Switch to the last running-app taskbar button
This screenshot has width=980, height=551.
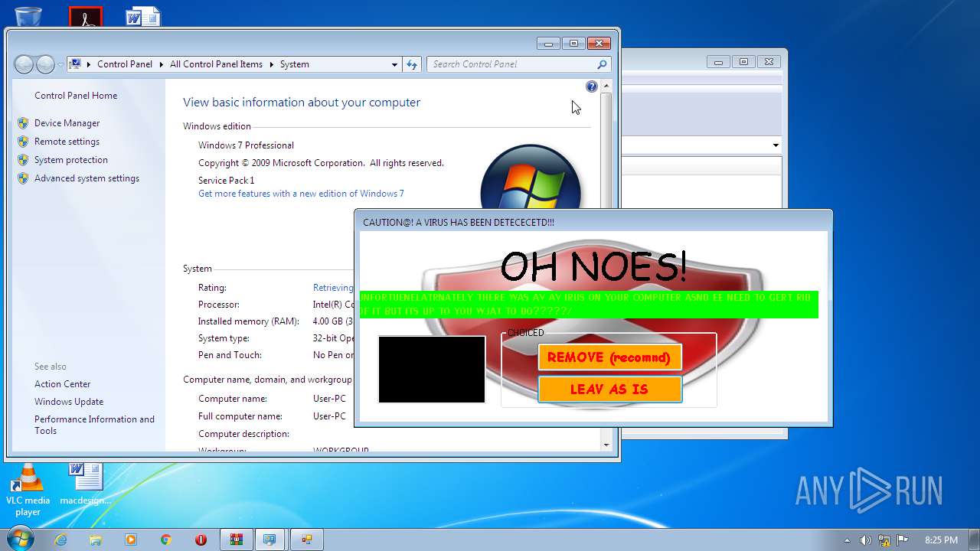[306, 540]
